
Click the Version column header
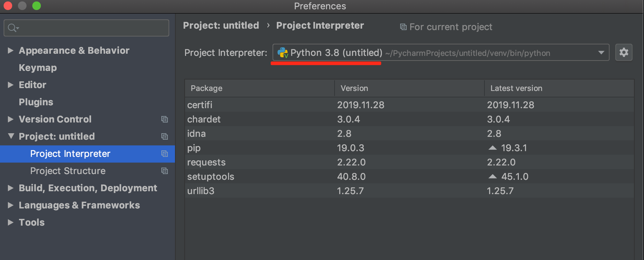[x=409, y=88]
